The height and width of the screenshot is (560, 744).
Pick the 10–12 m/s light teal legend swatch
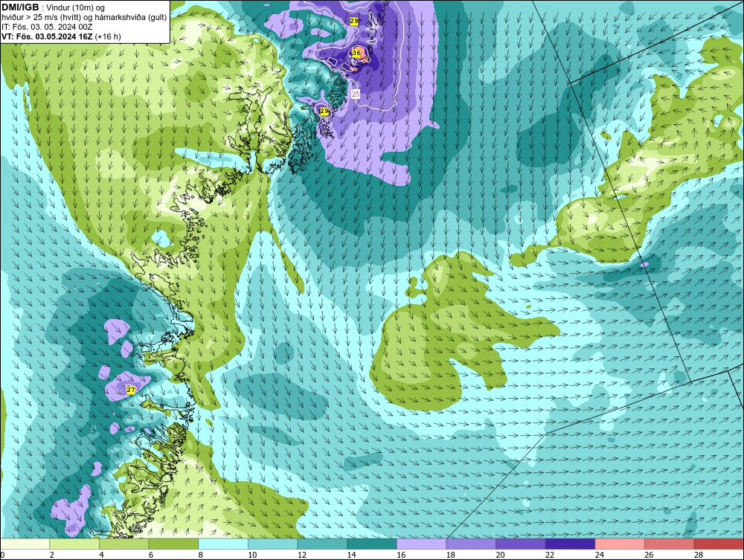[x=273, y=544]
